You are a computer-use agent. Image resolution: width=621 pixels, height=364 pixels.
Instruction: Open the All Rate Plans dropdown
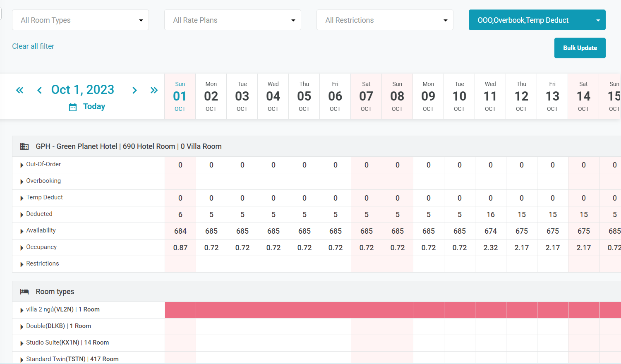233,20
